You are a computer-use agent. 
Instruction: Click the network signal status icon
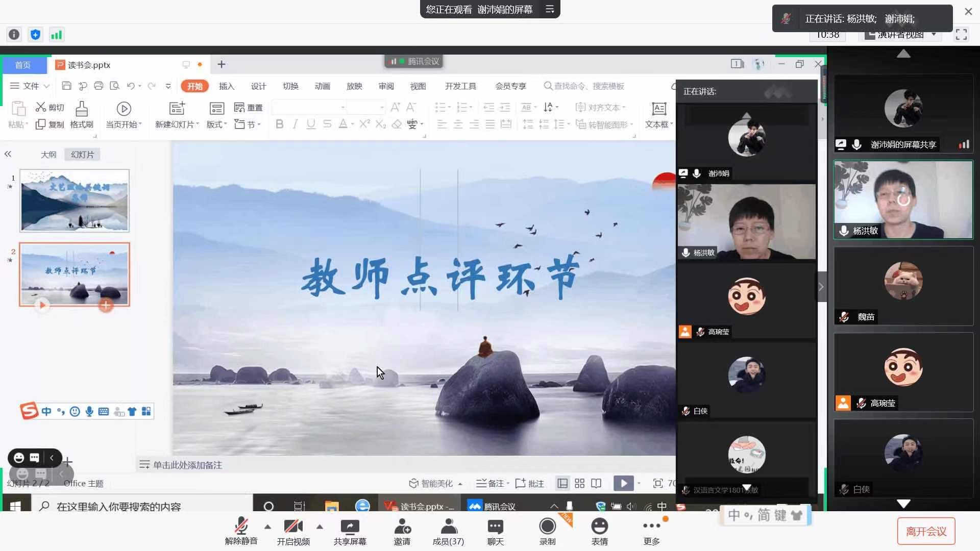[56, 35]
